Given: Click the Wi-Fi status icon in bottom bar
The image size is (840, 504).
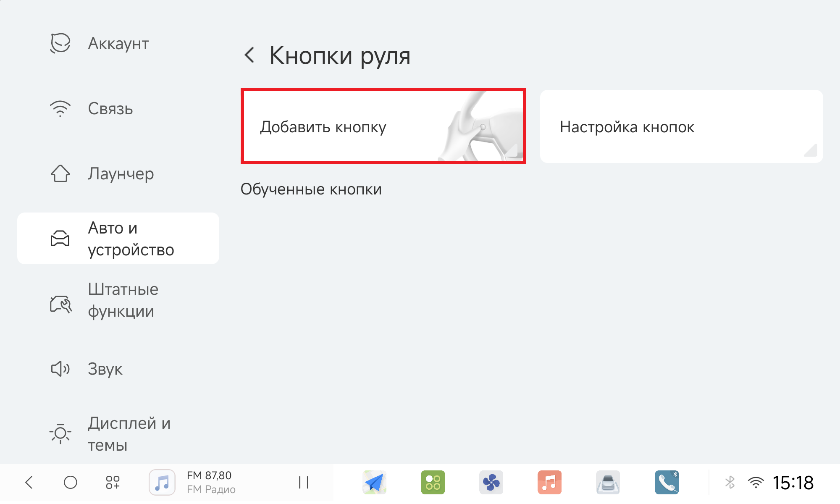Looking at the screenshot, I should (756, 482).
